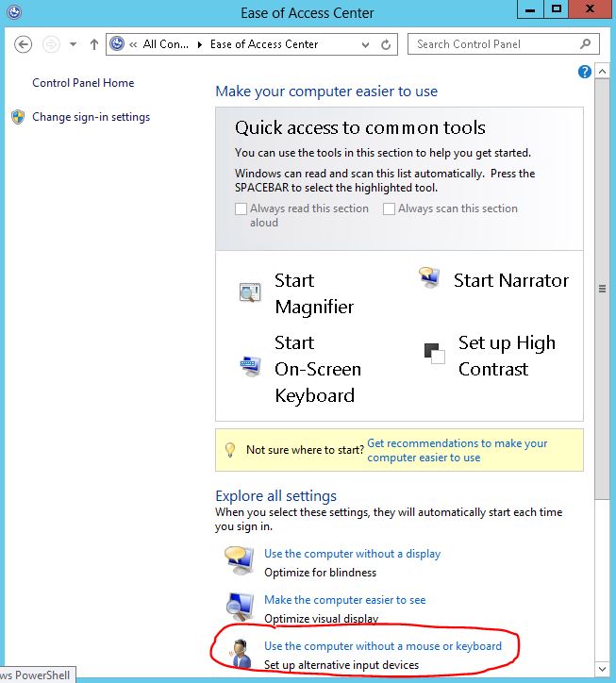Maximize the Ease of Access Center window
Screen dimensions: 616x683
click(557, 9)
